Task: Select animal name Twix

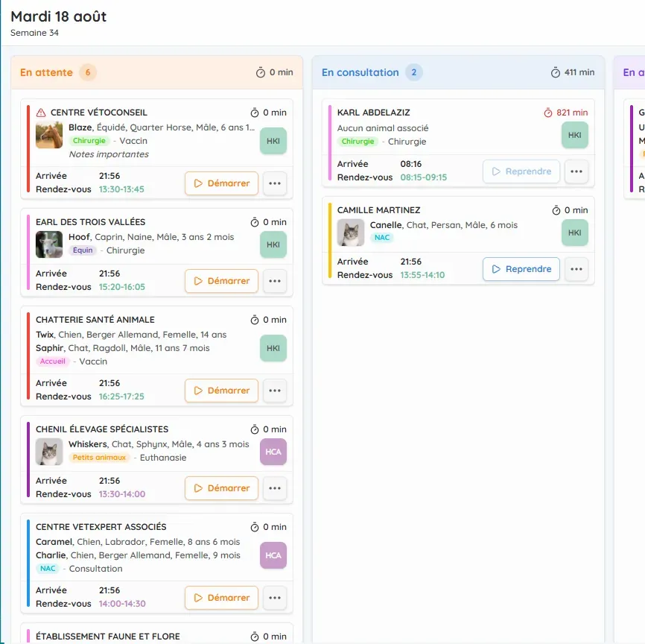Action: [45, 335]
